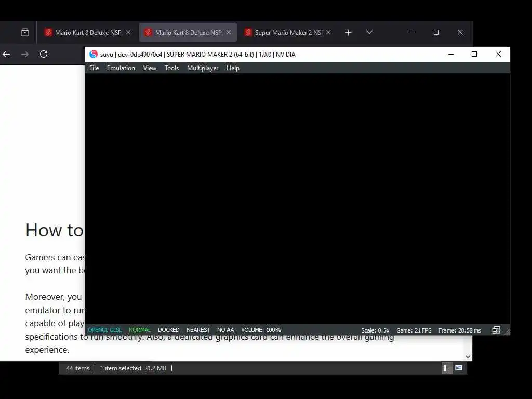Click the VOLUME: 100% status button
The image size is (532, 399).
pyautogui.click(x=261, y=330)
